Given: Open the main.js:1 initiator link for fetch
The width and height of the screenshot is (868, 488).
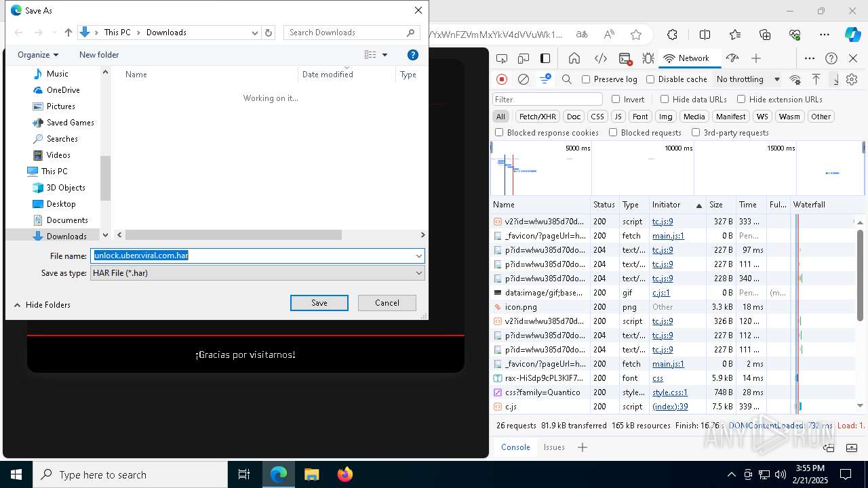Looking at the screenshot, I should (668, 236).
